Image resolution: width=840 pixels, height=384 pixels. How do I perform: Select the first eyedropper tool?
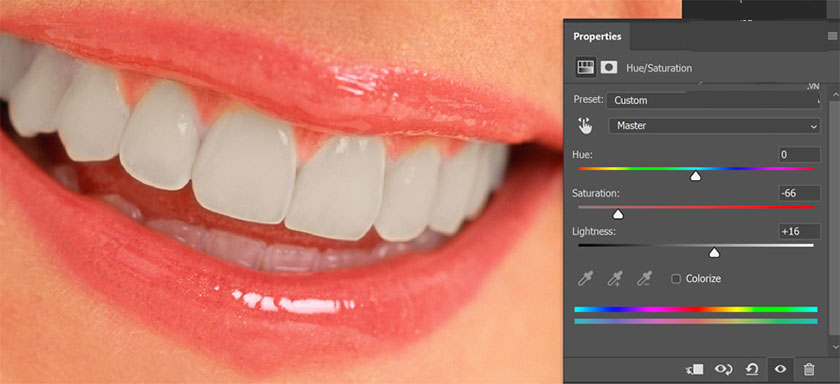click(585, 278)
